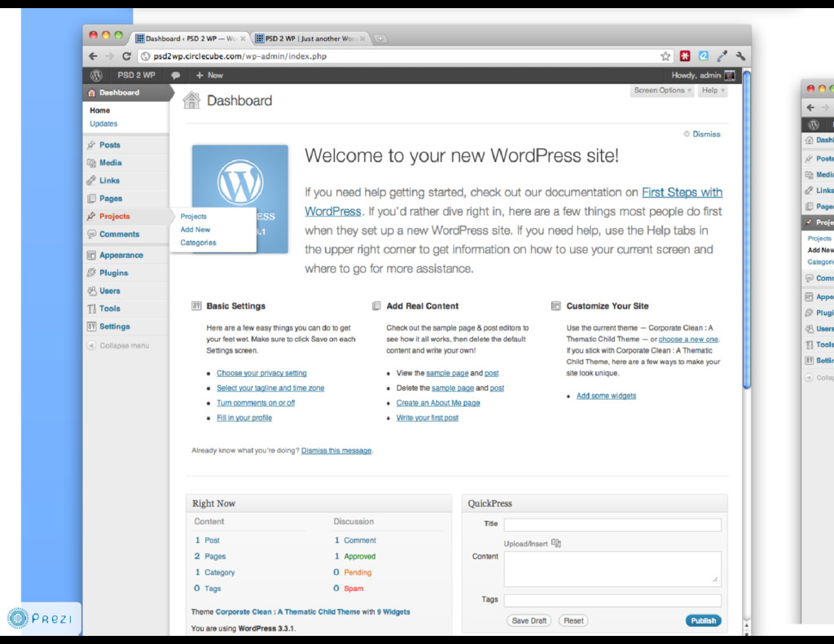Click the QuickPress Tags field
Image resolution: width=834 pixels, height=644 pixels.
pos(612,600)
